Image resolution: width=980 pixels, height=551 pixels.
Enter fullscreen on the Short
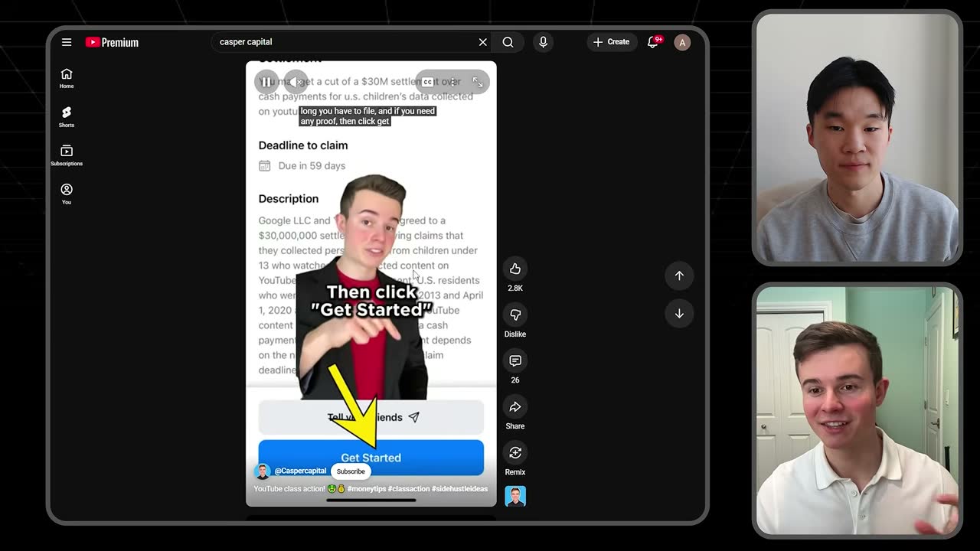tap(478, 82)
